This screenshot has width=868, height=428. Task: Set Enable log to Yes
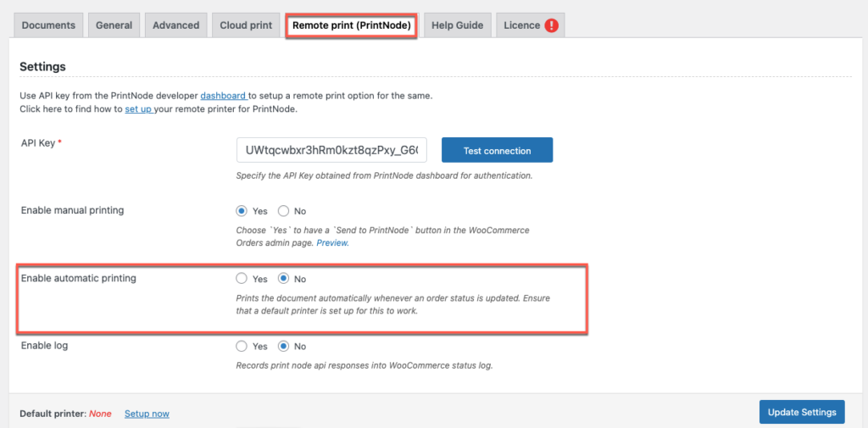click(241, 346)
